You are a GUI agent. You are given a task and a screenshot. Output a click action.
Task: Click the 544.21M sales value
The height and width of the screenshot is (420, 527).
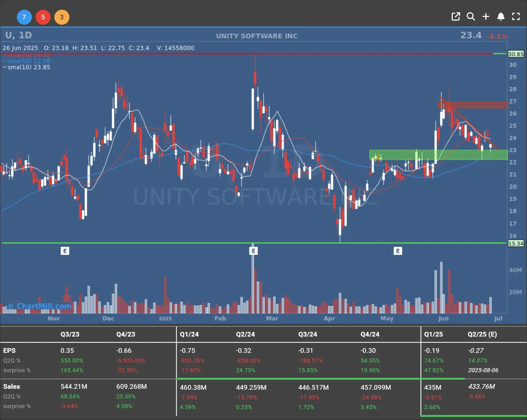[x=74, y=386]
